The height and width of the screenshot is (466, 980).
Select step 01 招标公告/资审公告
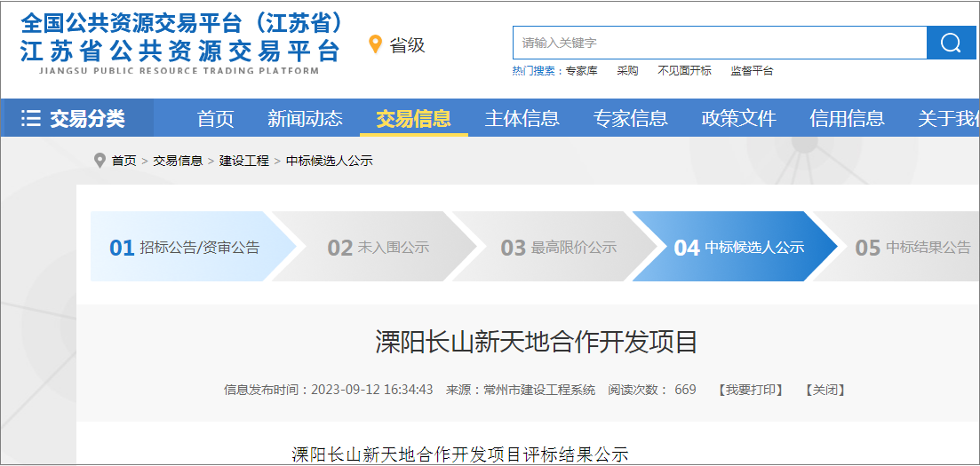click(x=185, y=247)
